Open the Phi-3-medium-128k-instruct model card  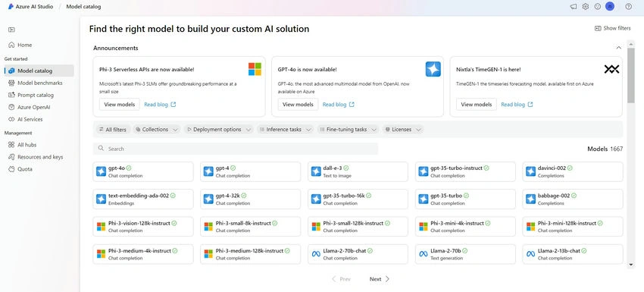[x=251, y=254]
